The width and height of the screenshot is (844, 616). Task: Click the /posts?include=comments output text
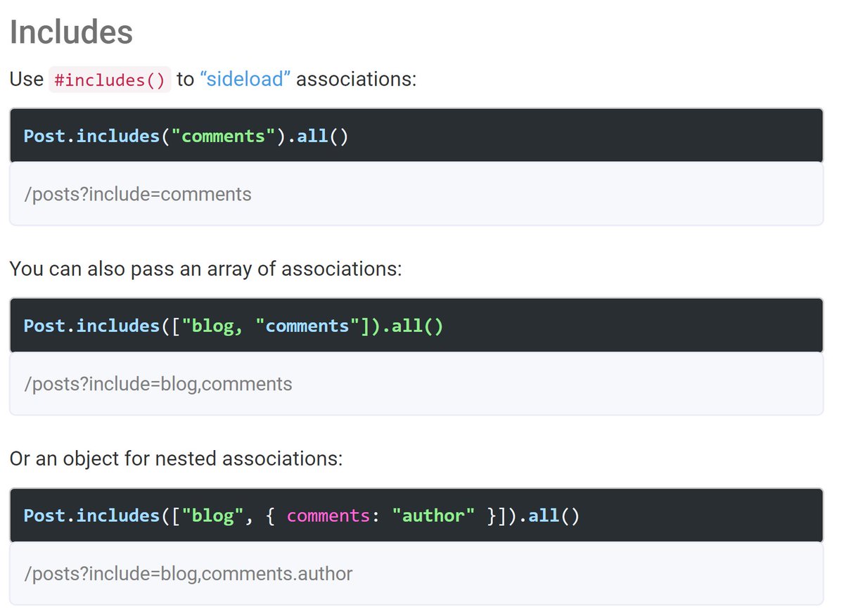coord(138,194)
